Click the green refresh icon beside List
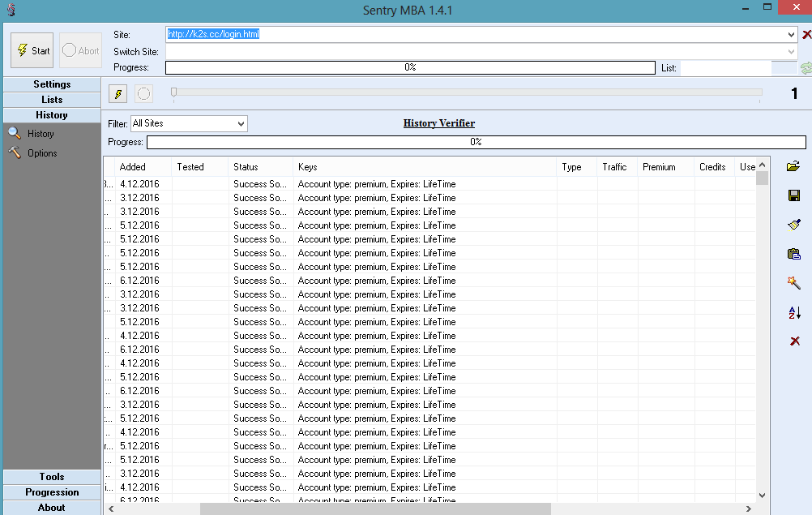Viewport: 812px width, 515px height. pyautogui.click(x=806, y=68)
